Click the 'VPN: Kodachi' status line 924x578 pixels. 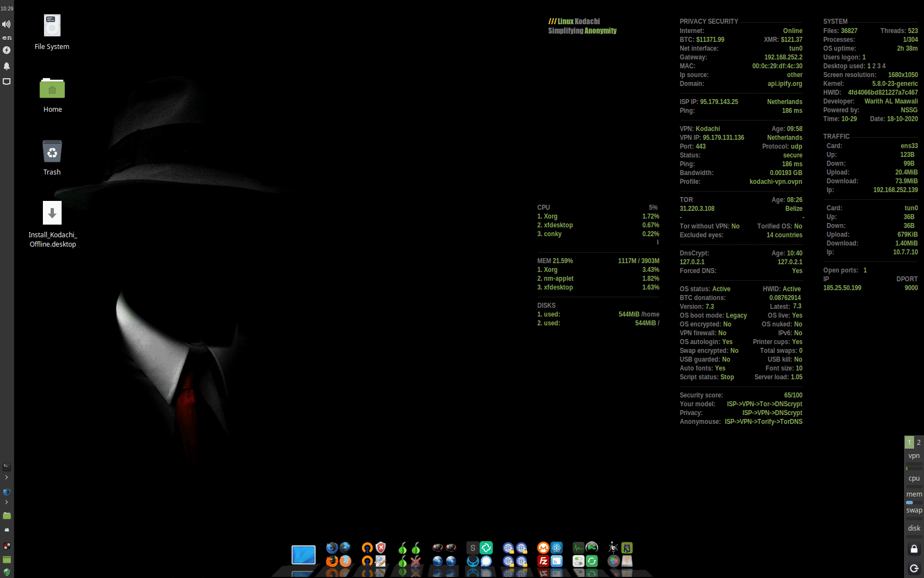click(700, 129)
